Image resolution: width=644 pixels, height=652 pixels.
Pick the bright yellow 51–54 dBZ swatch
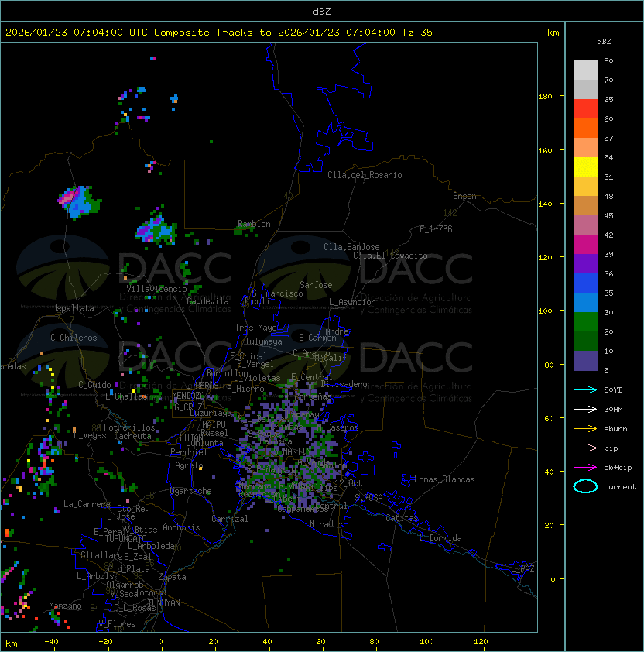coord(585,167)
